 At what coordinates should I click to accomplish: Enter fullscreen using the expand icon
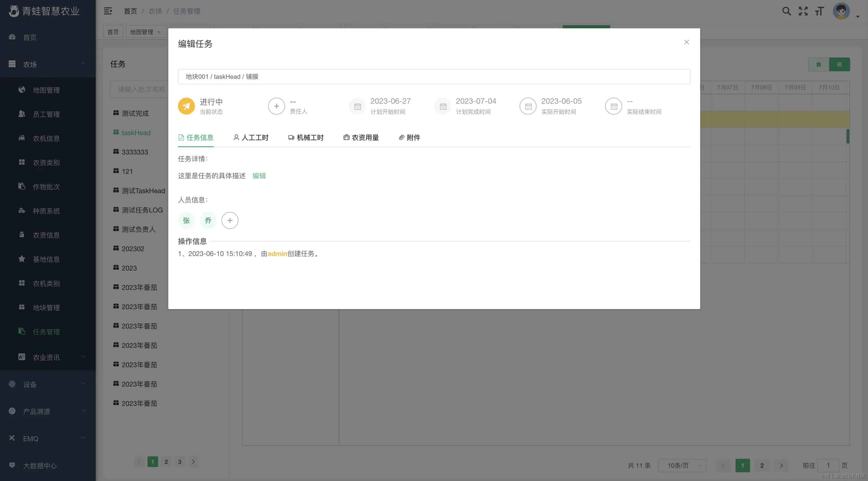[x=803, y=11]
